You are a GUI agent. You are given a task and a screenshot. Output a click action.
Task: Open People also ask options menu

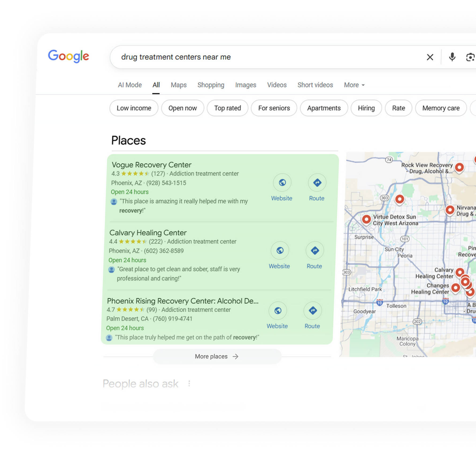click(189, 384)
